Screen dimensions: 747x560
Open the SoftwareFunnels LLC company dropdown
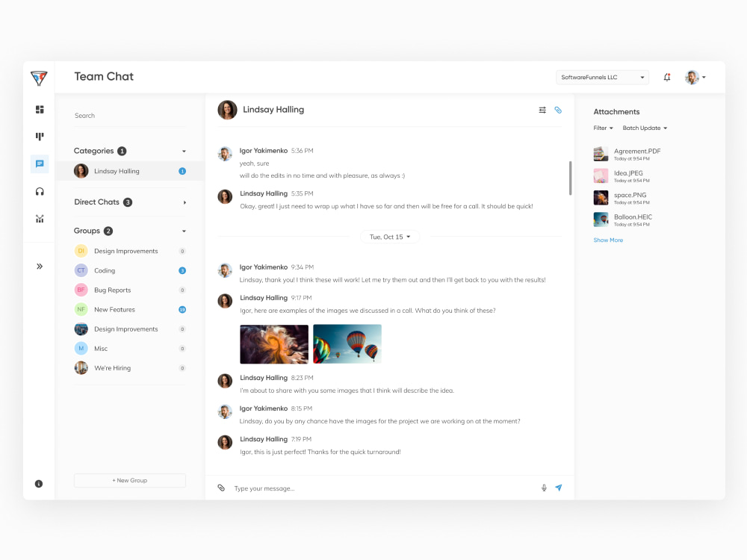602,77
